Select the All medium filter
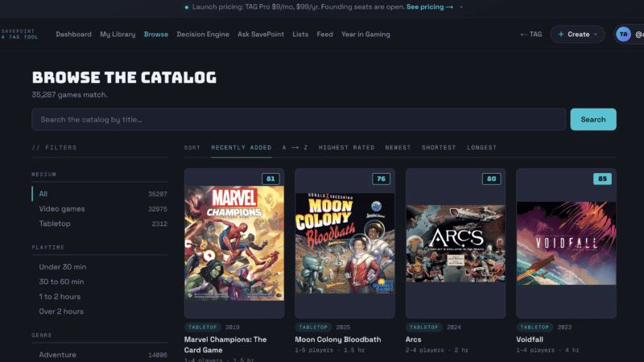This screenshot has height=362, width=644. coord(99,194)
